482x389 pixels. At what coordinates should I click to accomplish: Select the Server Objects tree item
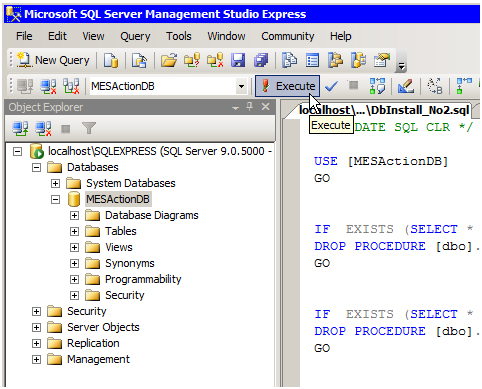(103, 327)
